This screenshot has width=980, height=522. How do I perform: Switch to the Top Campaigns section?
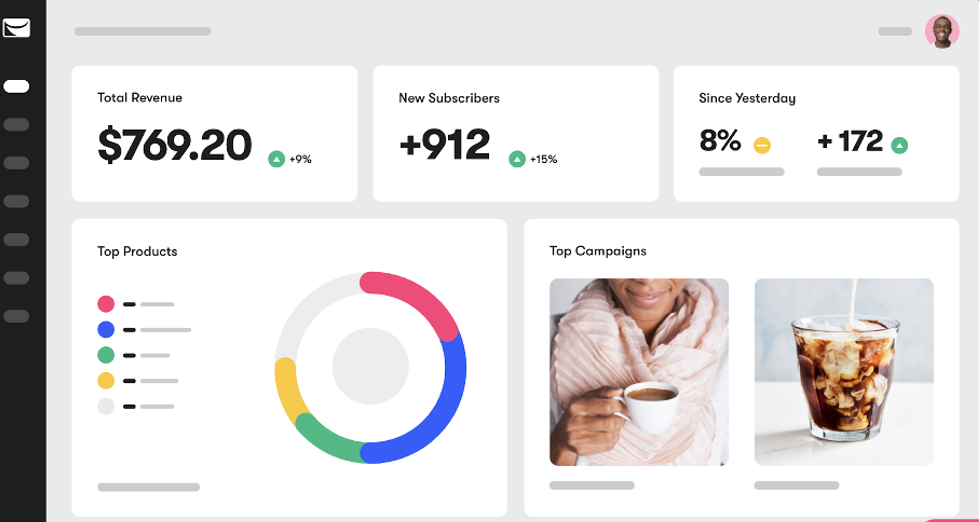pos(598,251)
